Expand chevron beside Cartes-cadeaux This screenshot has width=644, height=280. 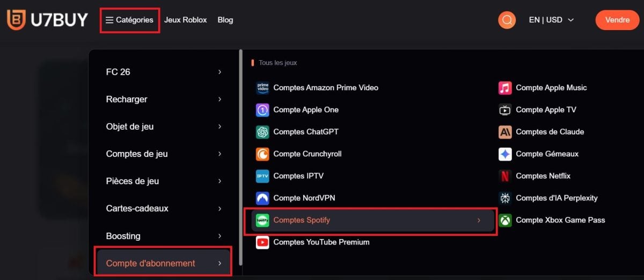pyautogui.click(x=219, y=209)
